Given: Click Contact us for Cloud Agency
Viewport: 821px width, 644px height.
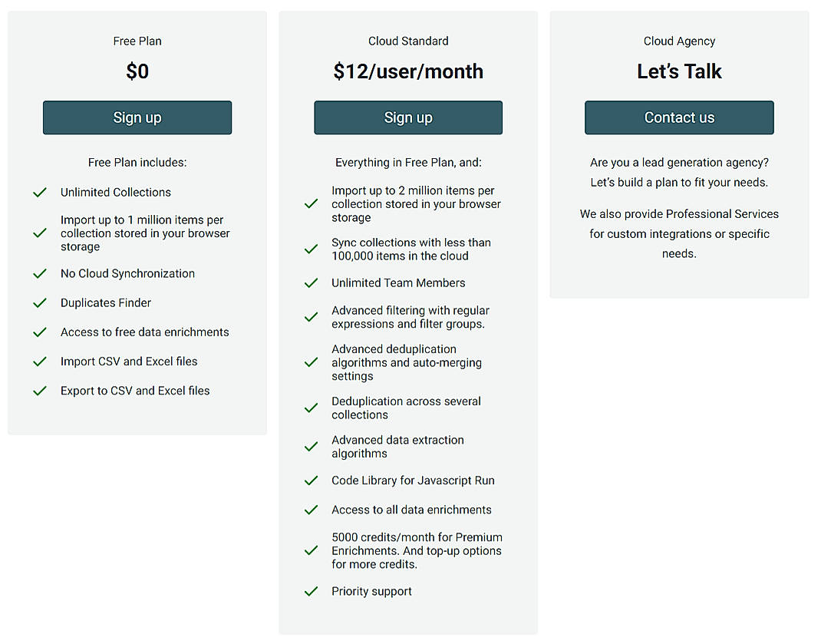Looking at the screenshot, I should click(x=679, y=117).
